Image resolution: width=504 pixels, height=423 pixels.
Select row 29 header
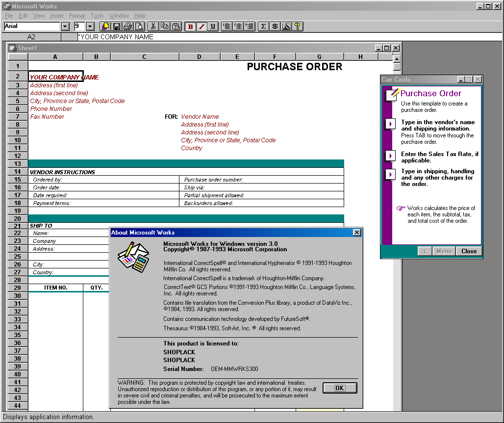pos(18,288)
